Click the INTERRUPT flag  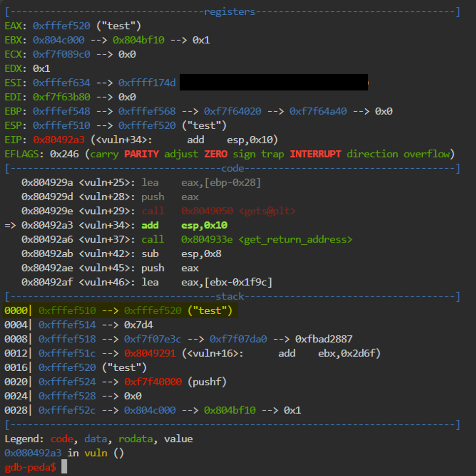(316, 154)
